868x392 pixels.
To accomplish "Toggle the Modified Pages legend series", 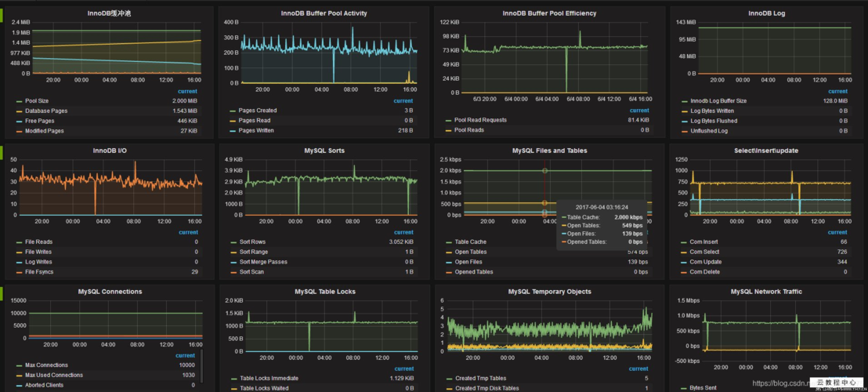I will click(x=45, y=131).
